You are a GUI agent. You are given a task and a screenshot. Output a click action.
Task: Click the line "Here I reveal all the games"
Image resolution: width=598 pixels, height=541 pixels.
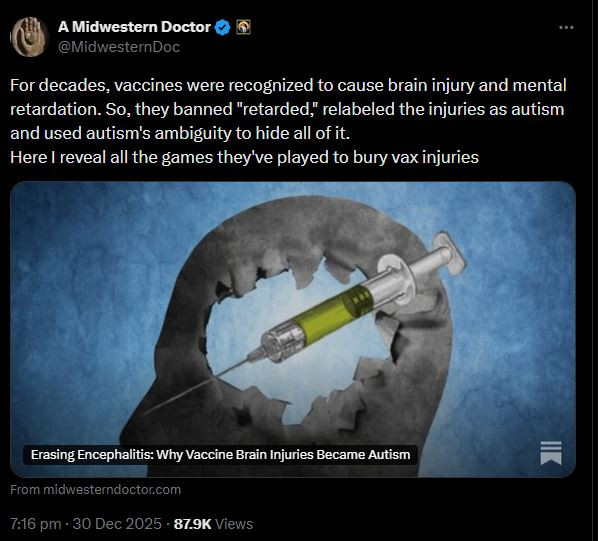pos(244,157)
